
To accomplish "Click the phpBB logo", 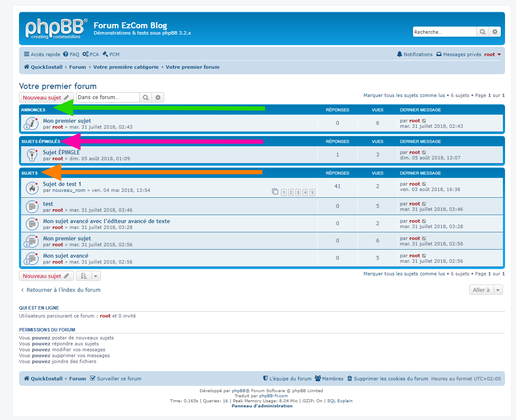I will coord(57,29).
